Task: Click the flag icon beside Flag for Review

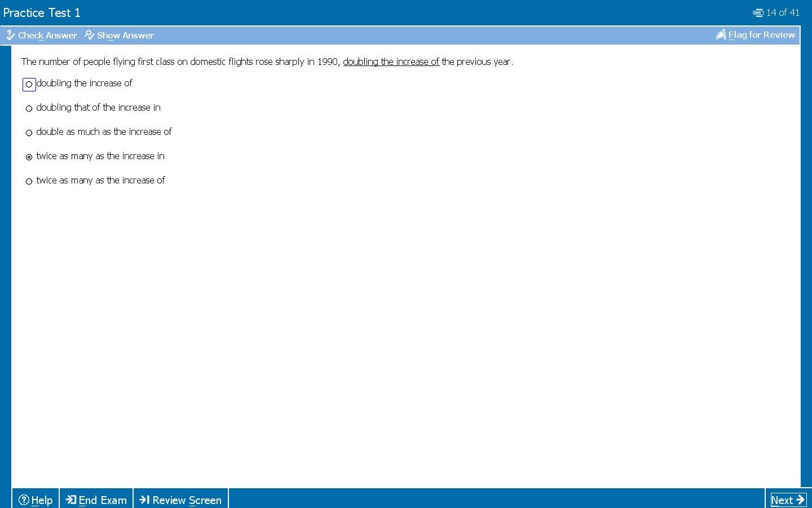Action: [721, 34]
